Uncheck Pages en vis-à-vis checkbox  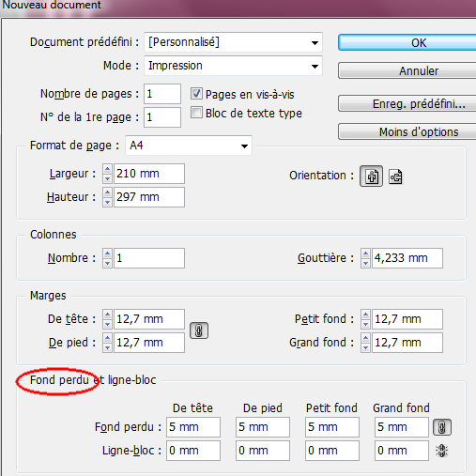(x=196, y=94)
